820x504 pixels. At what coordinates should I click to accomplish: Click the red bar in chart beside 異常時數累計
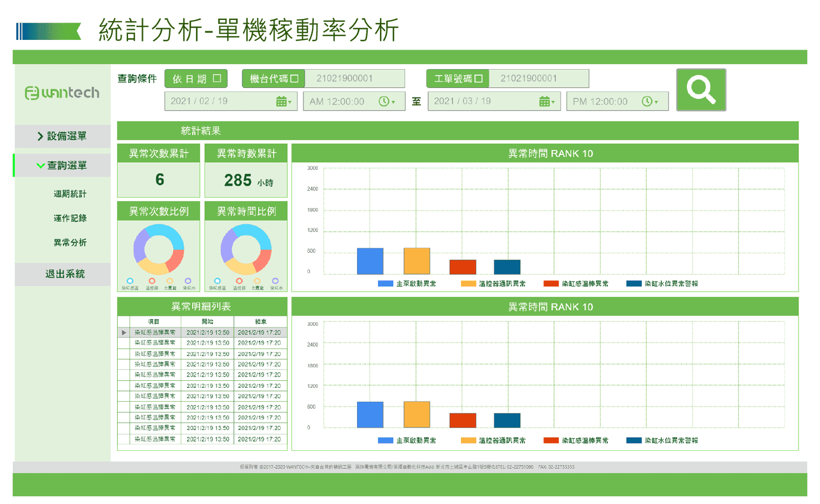coord(462,267)
